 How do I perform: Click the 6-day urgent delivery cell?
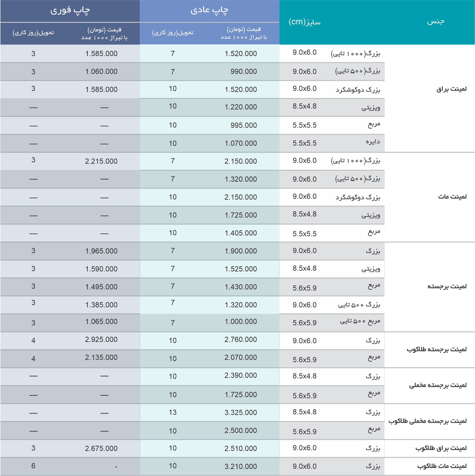click(x=33, y=466)
